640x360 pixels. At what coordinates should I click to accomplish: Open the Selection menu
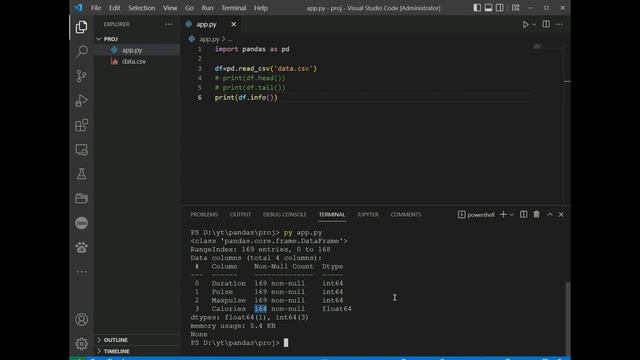142,8
